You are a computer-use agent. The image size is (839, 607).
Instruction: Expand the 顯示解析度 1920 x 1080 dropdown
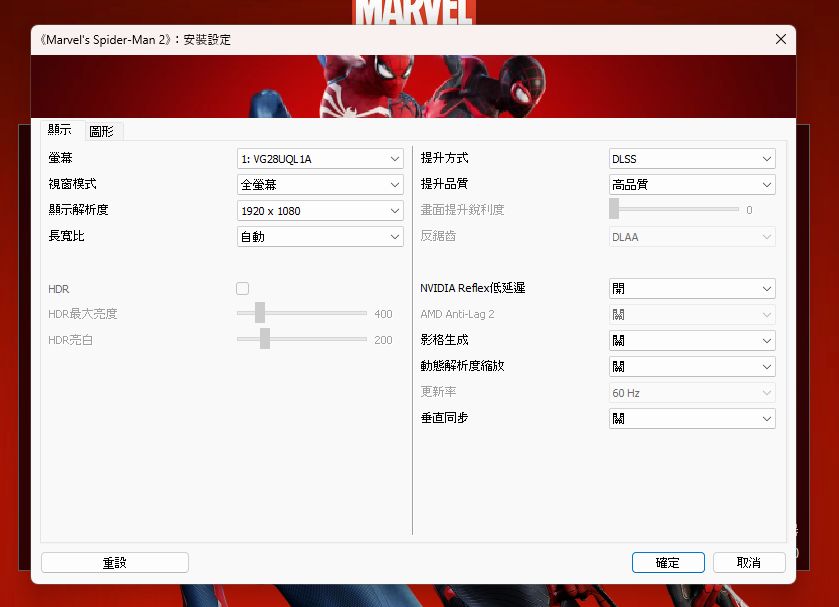[320, 211]
